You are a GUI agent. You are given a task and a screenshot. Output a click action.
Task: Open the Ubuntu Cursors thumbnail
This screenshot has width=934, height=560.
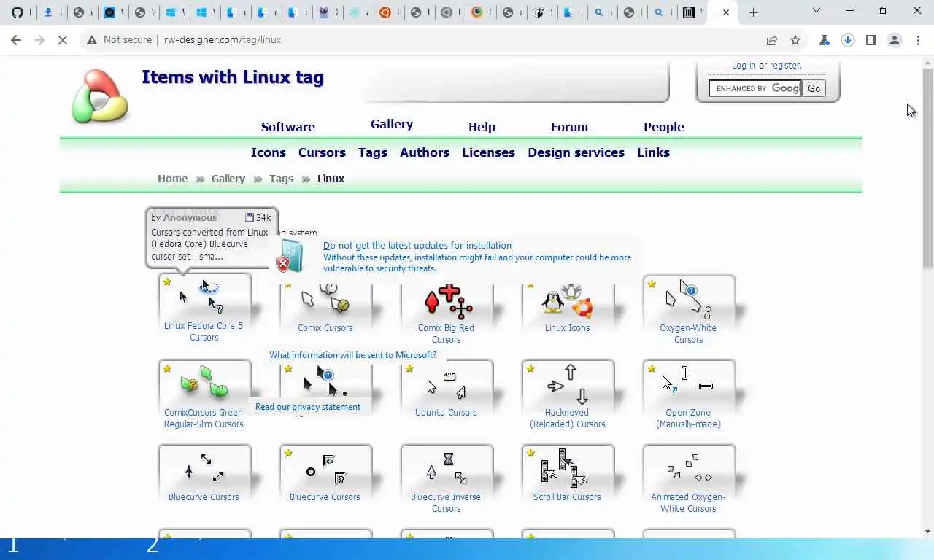(447, 382)
